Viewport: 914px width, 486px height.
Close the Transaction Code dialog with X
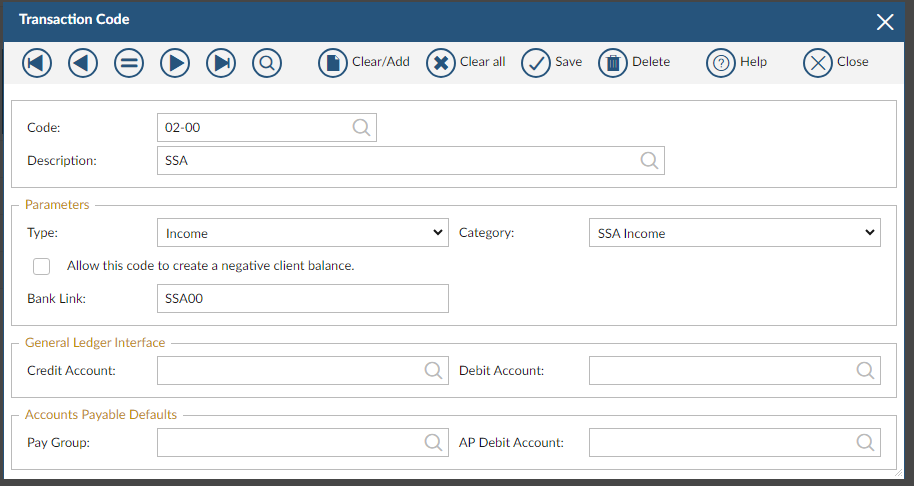pos(885,21)
